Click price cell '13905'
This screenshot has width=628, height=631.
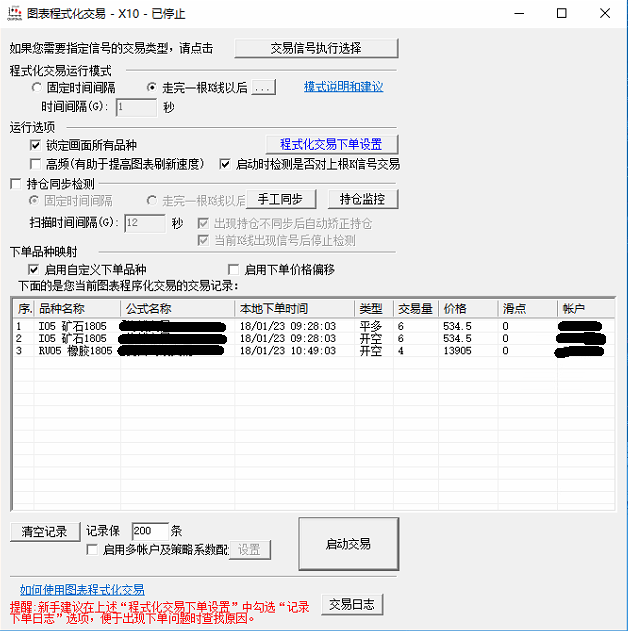coord(457,351)
